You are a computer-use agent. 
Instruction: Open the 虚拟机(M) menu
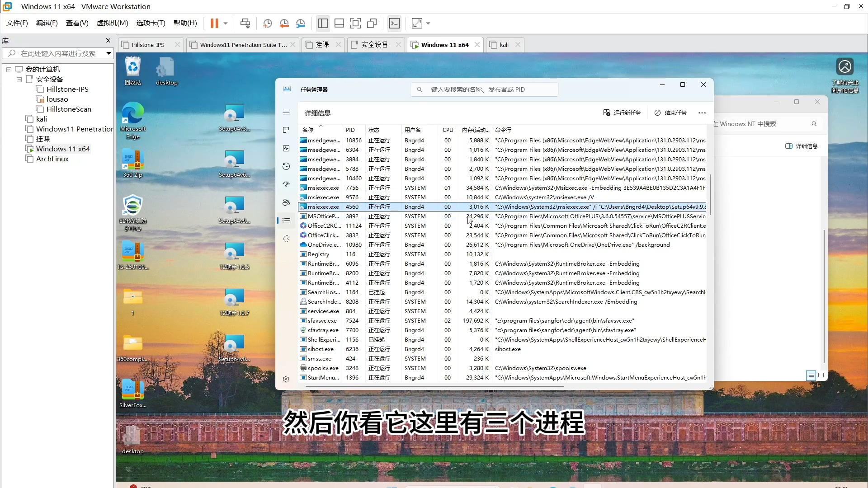point(112,23)
